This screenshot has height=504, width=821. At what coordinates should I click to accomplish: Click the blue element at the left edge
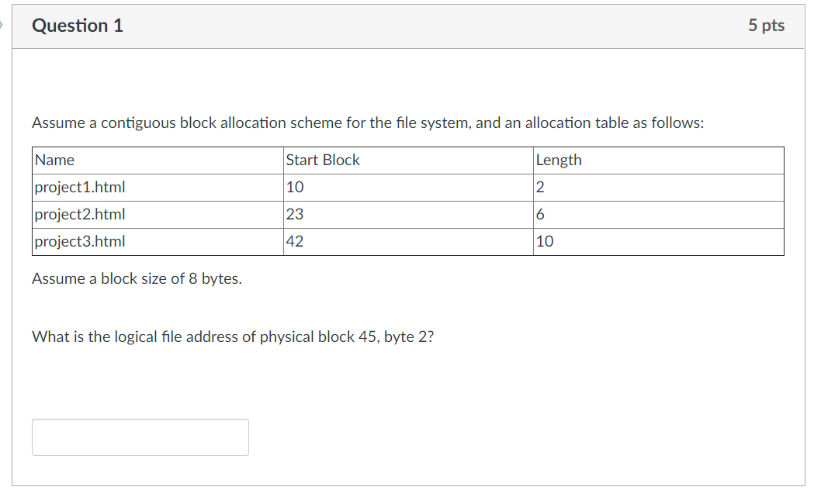pyautogui.click(x=2, y=25)
